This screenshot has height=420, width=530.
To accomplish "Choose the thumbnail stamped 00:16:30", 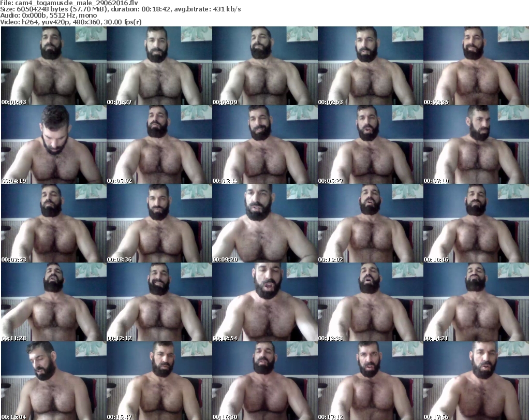I will tap(265, 381).
